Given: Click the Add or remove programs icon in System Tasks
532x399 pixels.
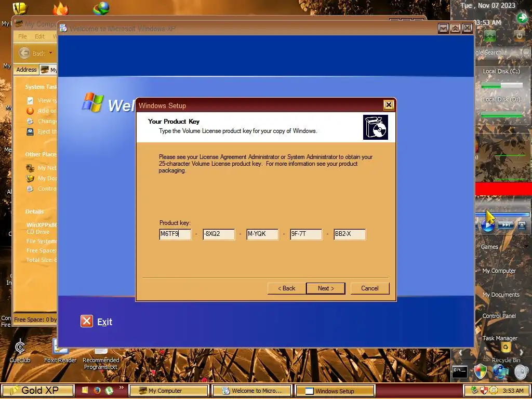Looking at the screenshot, I should click(30, 111).
